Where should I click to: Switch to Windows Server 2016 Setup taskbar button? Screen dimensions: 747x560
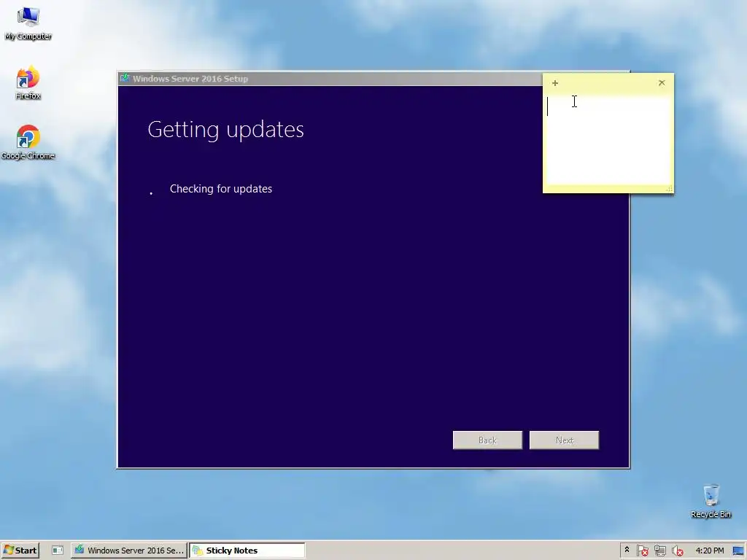[129, 551]
